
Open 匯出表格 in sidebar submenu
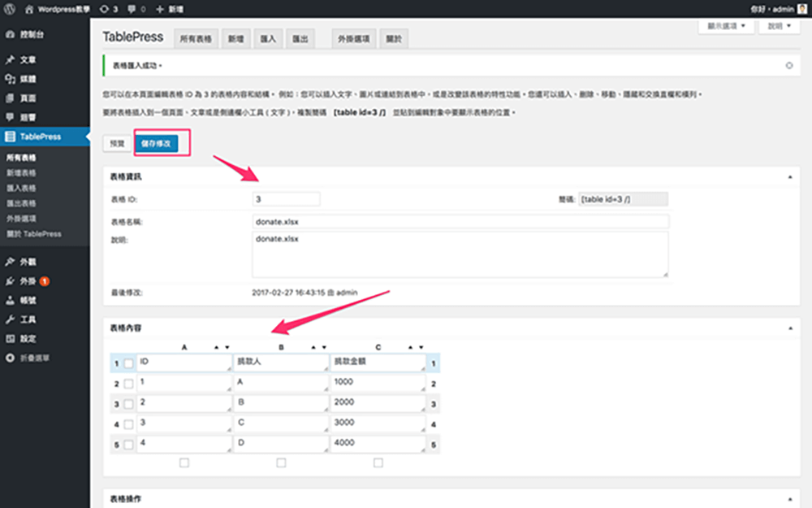pyautogui.click(x=21, y=203)
